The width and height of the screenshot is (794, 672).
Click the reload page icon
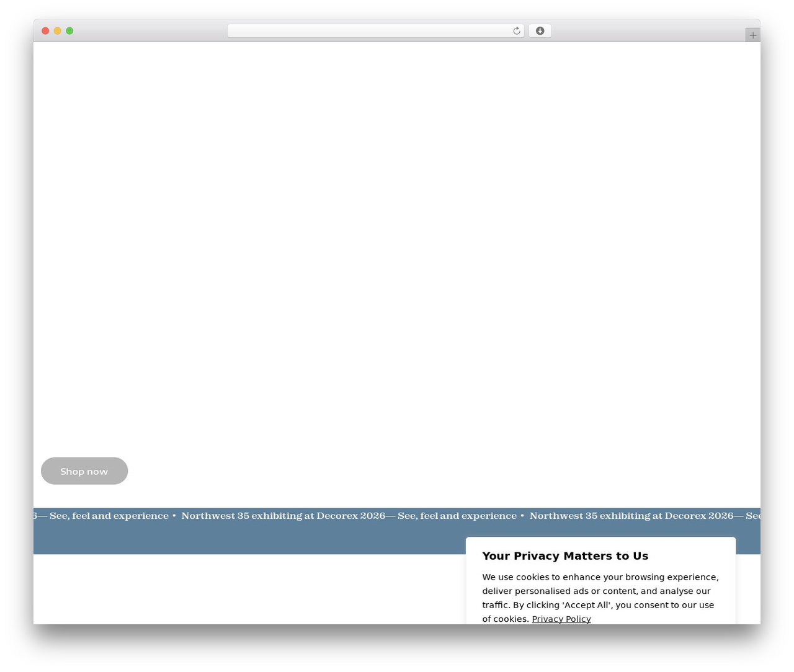point(516,31)
